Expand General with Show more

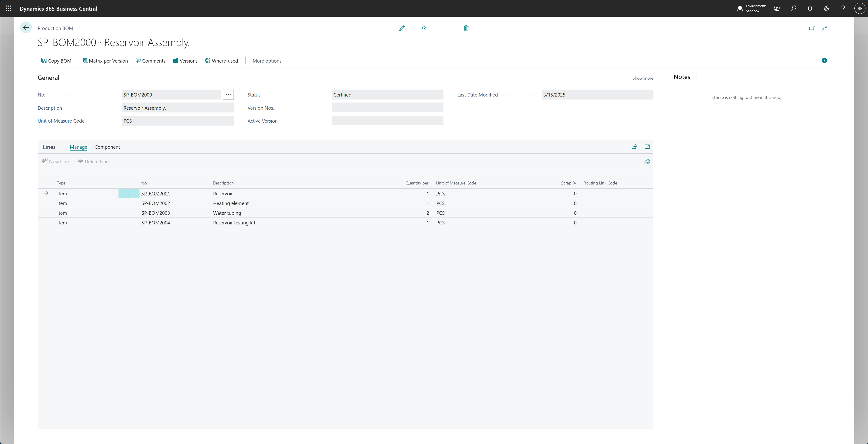point(643,78)
